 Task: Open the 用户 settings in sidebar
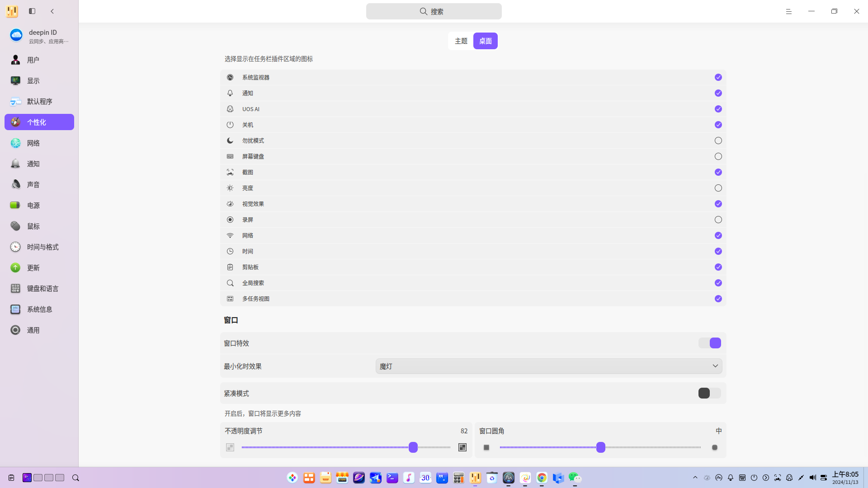click(x=39, y=60)
